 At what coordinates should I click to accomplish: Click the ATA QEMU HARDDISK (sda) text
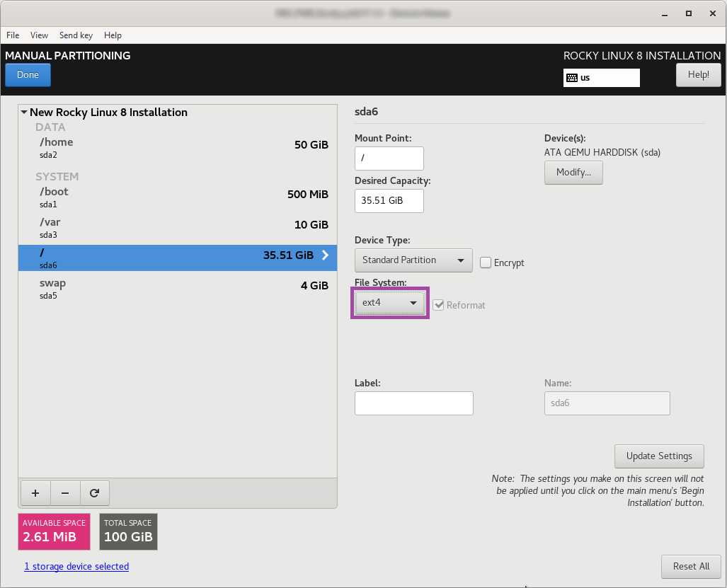coord(602,152)
